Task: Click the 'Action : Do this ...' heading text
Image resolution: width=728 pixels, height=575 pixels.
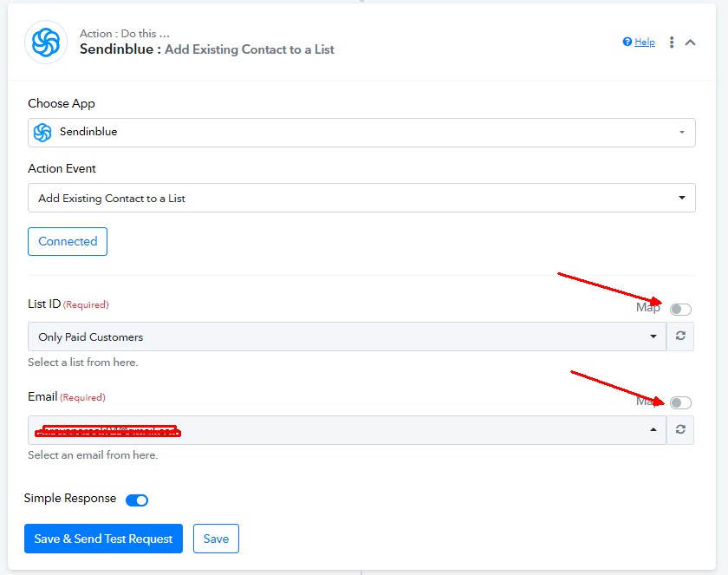Action: 125,34
